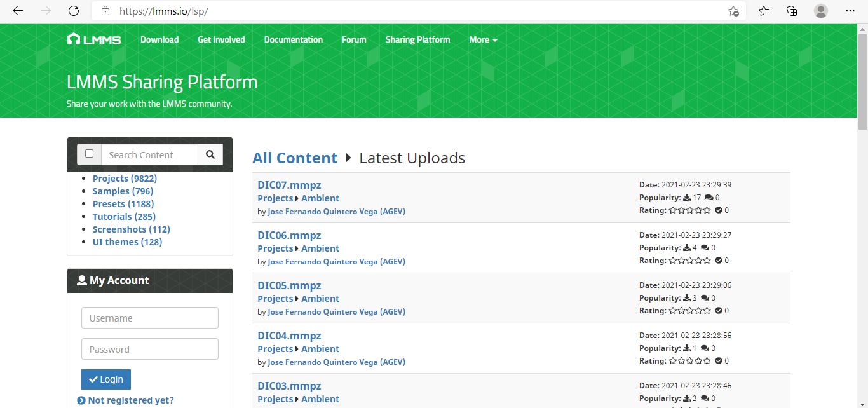Image resolution: width=868 pixels, height=408 pixels.
Task: Click the browser forward arrow
Action: pyautogui.click(x=45, y=11)
